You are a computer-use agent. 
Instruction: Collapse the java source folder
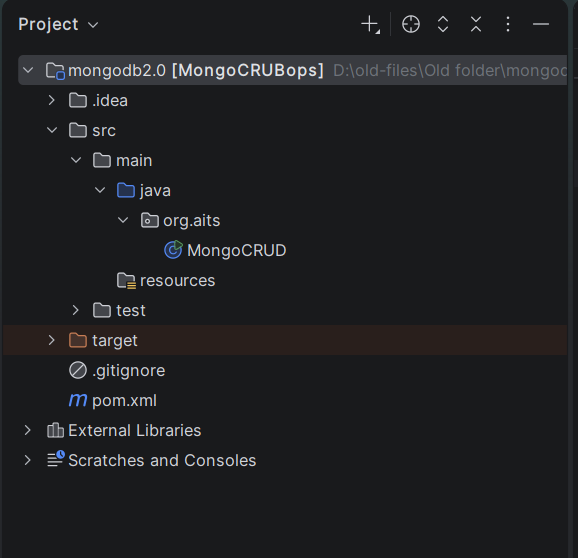pos(100,190)
